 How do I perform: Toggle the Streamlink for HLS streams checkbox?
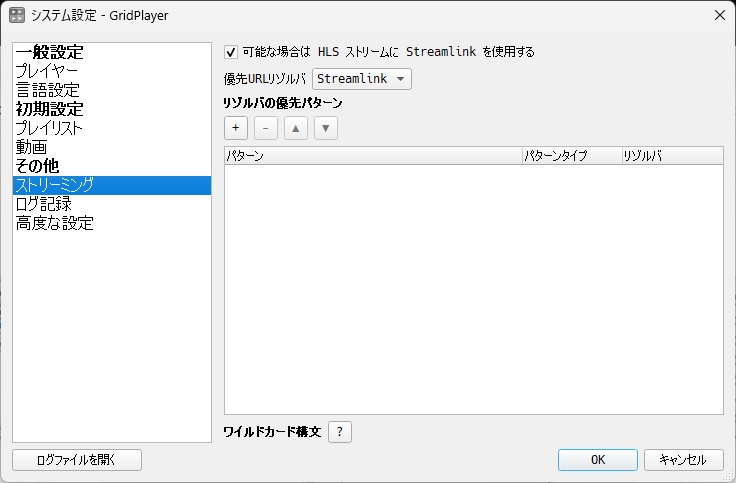point(232,52)
